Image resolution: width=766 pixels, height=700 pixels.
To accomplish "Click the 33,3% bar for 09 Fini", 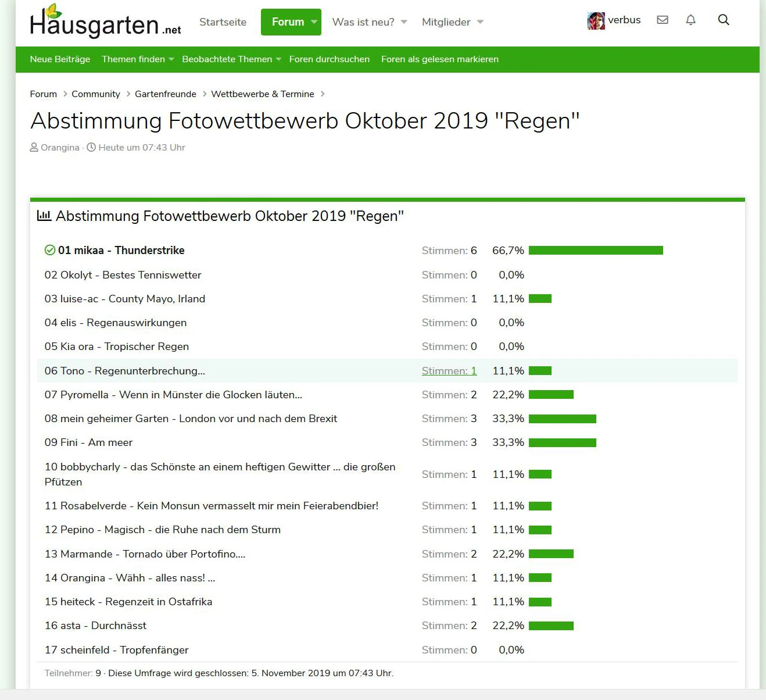I will click(563, 443).
